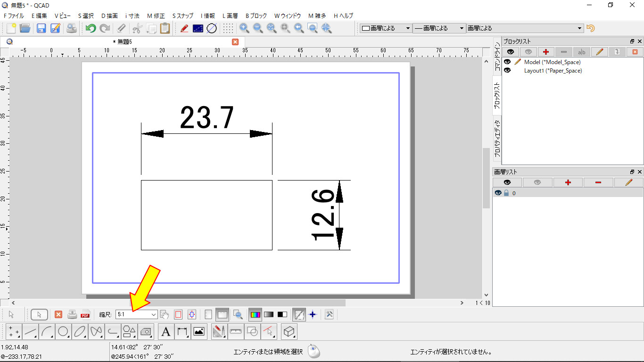The height and width of the screenshot is (362, 644).
Task: Open the scale (縮尺) combo box
Action: pos(137,314)
